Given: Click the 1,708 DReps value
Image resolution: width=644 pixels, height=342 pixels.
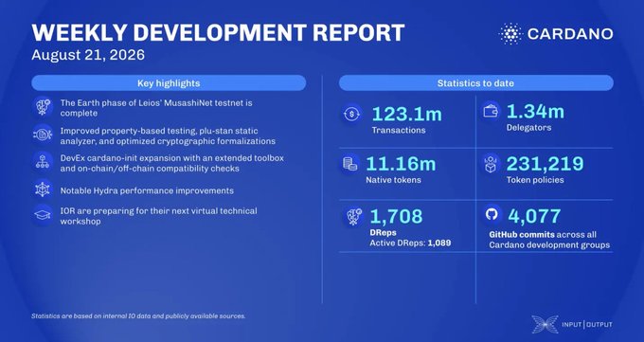Looking at the screenshot, I should point(396,216).
